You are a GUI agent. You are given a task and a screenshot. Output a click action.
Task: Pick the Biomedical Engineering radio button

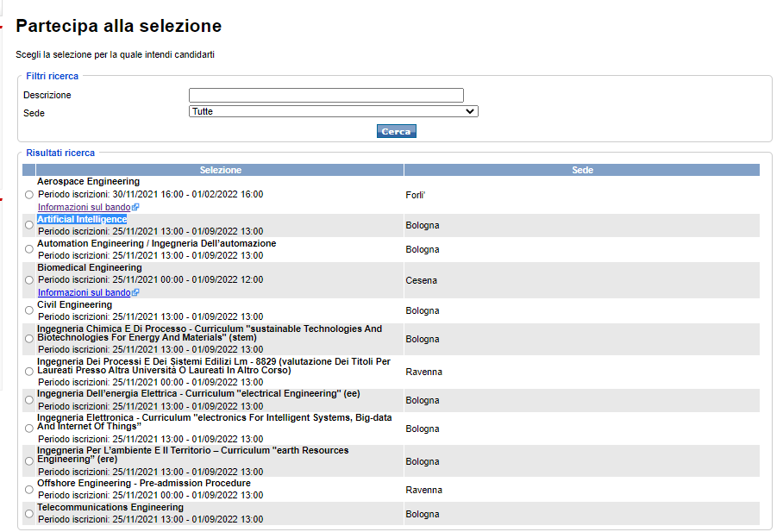[29, 280]
